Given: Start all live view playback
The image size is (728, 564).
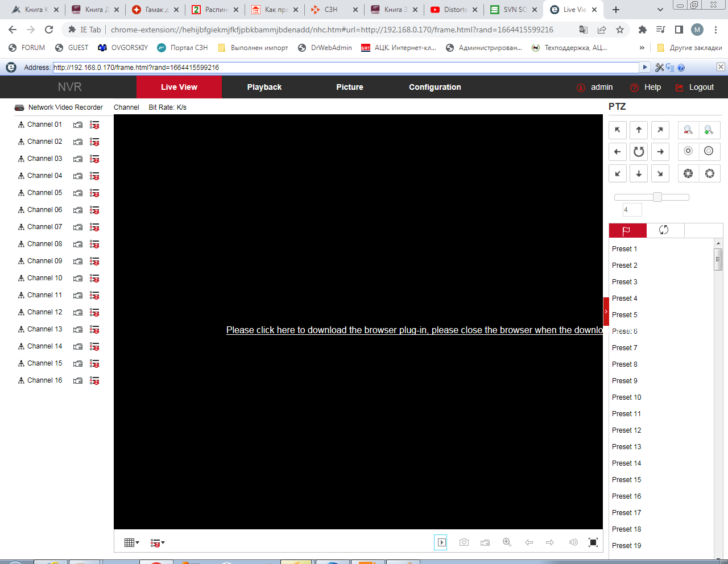Looking at the screenshot, I should (441, 542).
